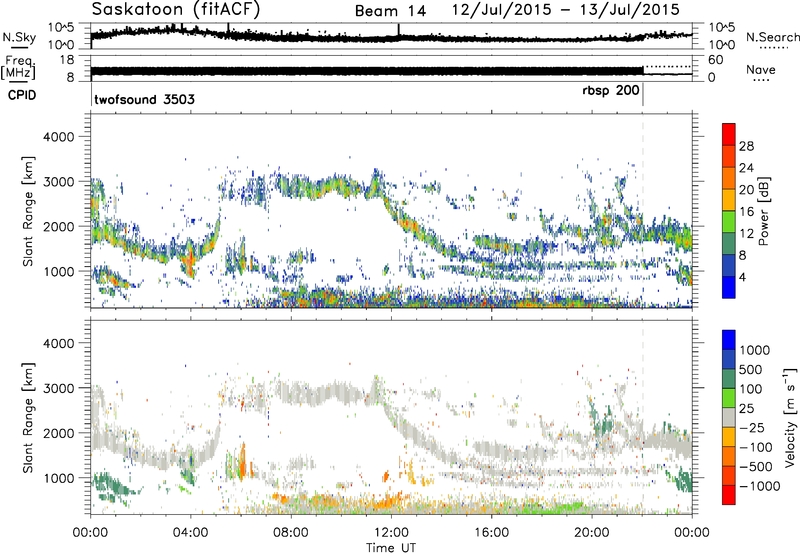This screenshot has width=800, height=554.
Task: Select the 'Beam 14' label
Action: [390, 11]
